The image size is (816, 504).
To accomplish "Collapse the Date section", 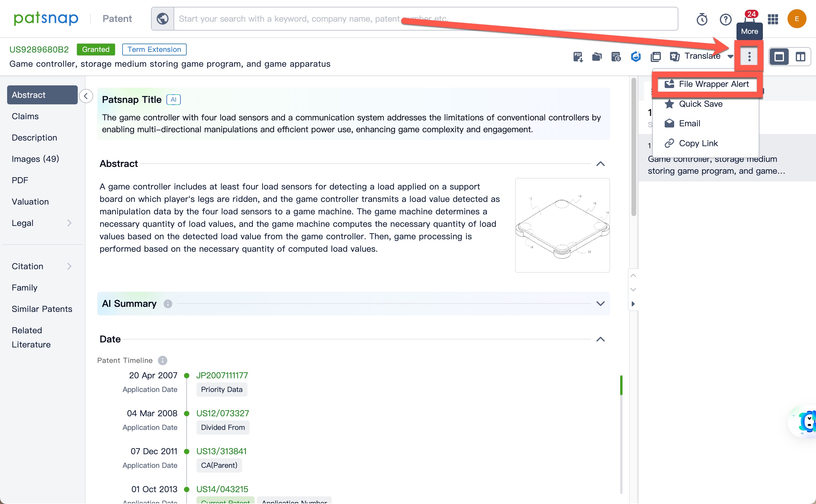I will pyautogui.click(x=600, y=339).
